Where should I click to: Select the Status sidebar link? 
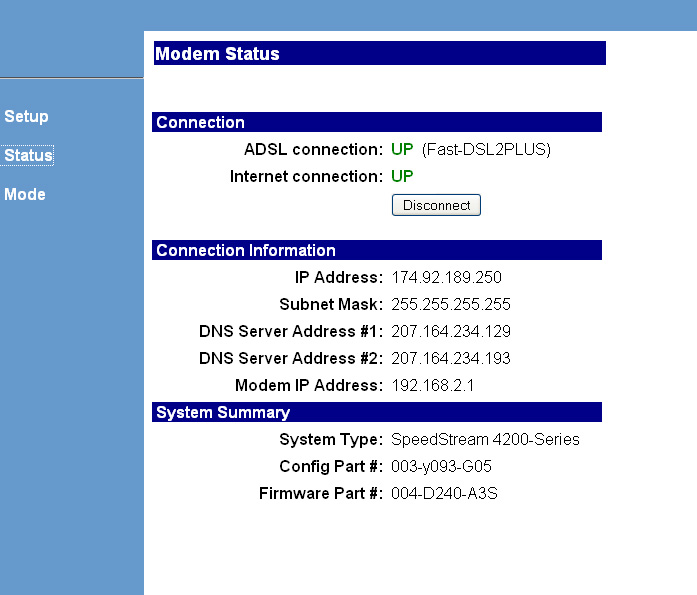28,155
